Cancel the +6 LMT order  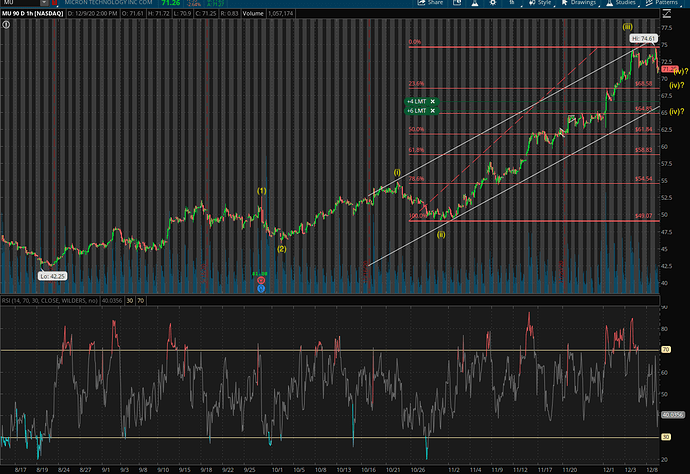[x=433, y=110]
